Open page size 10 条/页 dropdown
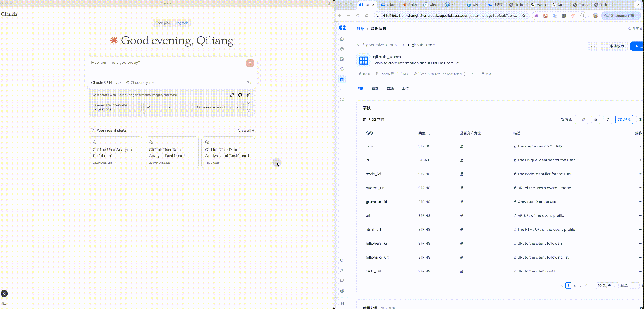The width and height of the screenshot is (644, 309). (607, 285)
